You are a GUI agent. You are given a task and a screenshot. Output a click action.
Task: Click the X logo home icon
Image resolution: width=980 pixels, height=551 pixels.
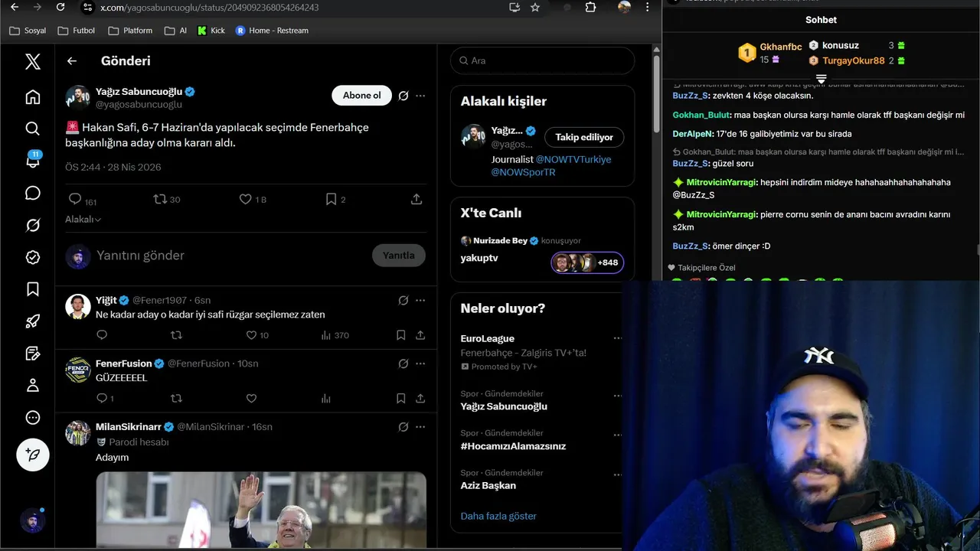[x=33, y=61]
